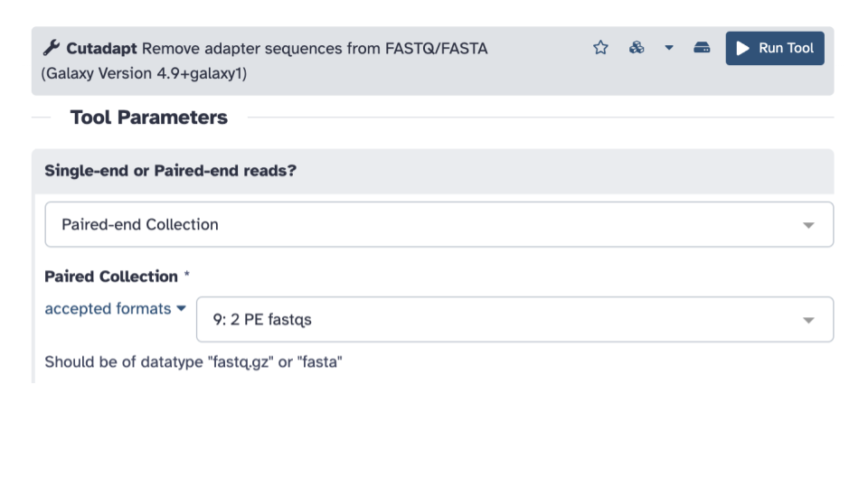Open the Paired-end Collection select box
This screenshot has height=488, width=868.
point(439,225)
